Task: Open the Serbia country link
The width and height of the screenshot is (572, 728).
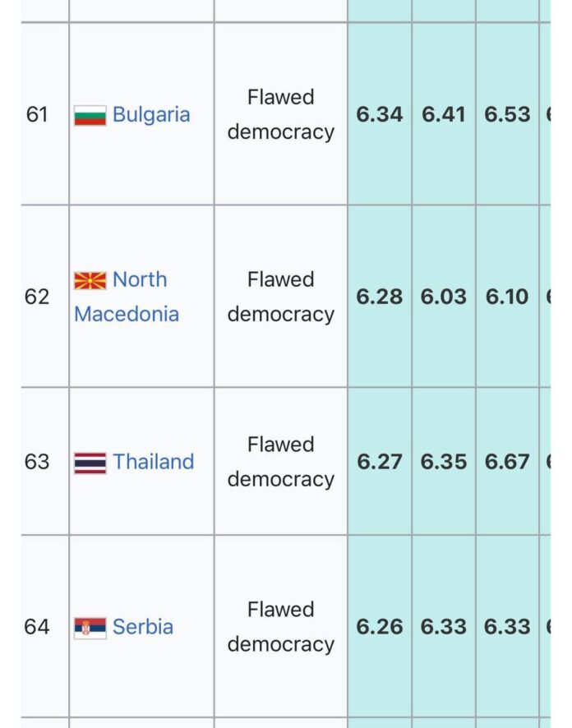Action: pyautogui.click(x=143, y=627)
